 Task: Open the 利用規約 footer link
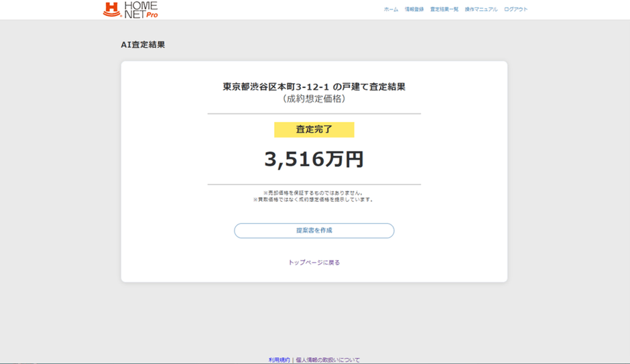click(279, 360)
